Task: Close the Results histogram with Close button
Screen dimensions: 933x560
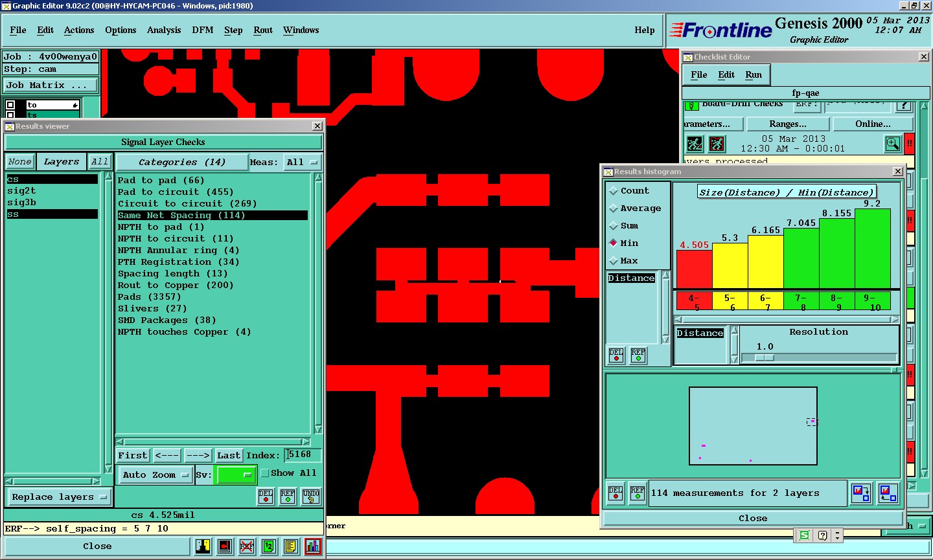Action: [x=753, y=519]
